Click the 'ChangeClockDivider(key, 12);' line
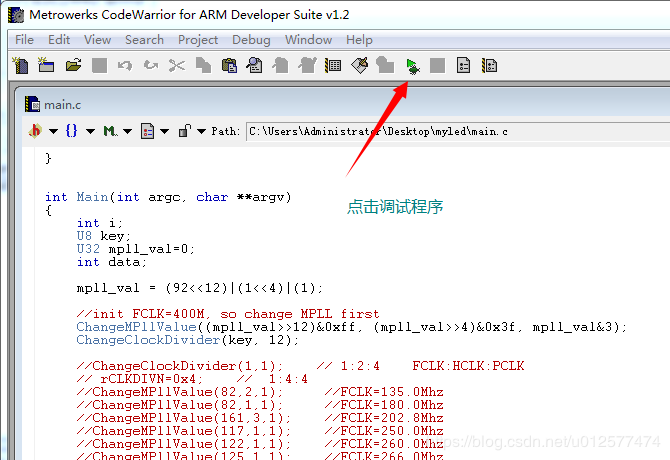This screenshot has width=670, height=460. tap(188, 340)
